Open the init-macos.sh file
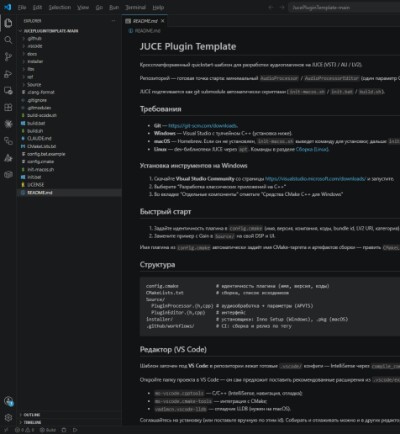 69,169
